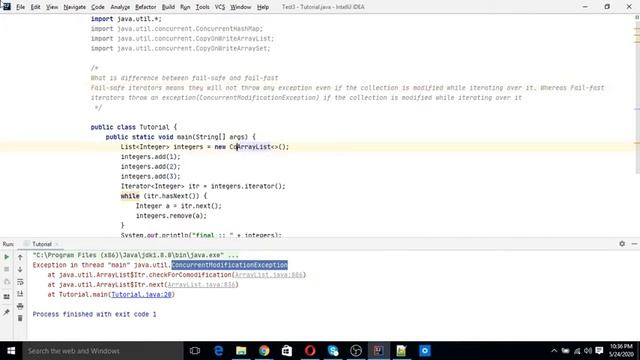Open Opera browser from taskbar

tap(310, 351)
